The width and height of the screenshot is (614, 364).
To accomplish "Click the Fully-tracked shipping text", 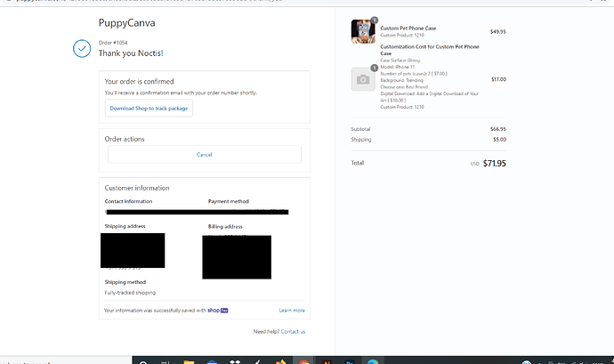I will pyautogui.click(x=130, y=293).
